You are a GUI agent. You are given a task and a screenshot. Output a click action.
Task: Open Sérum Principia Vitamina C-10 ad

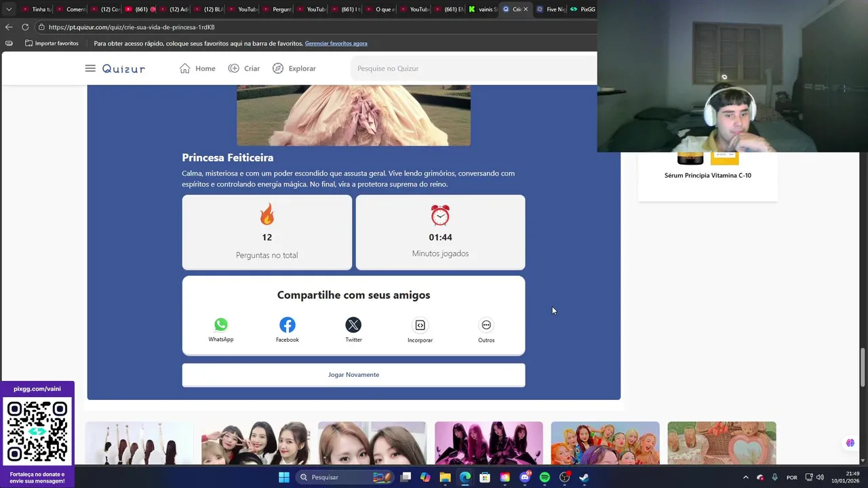tap(708, 175)
